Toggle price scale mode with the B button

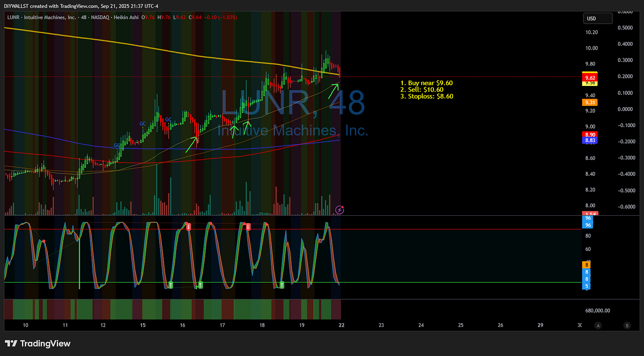627,325
